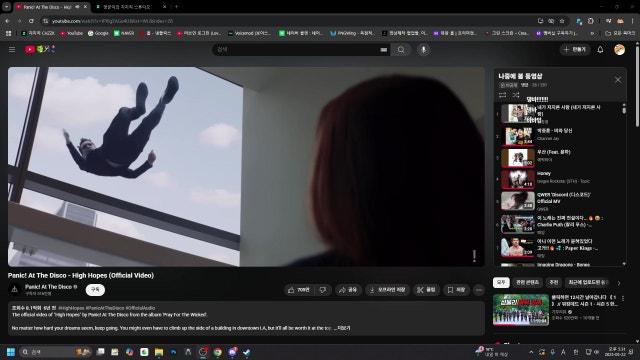Screen dimensions: 640x360
Task: Open the YouTube hamburger guide menu
Action: [x=12, y=49]
